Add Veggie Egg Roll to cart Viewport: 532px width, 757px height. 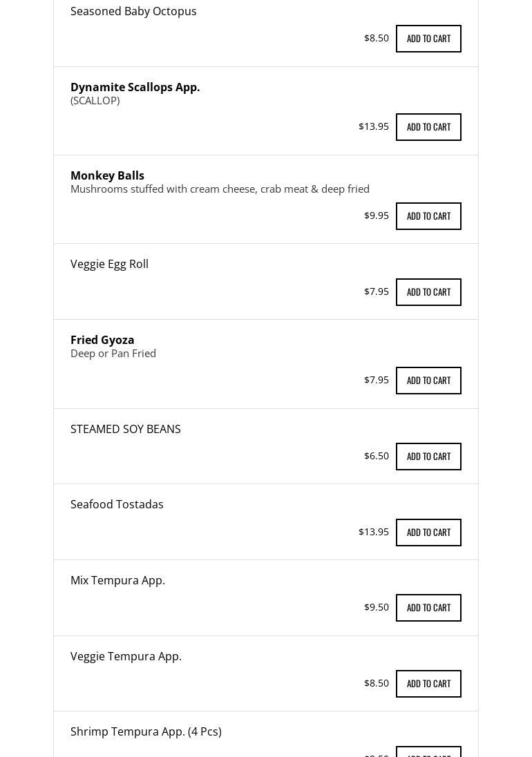click(x=428, y=292)
